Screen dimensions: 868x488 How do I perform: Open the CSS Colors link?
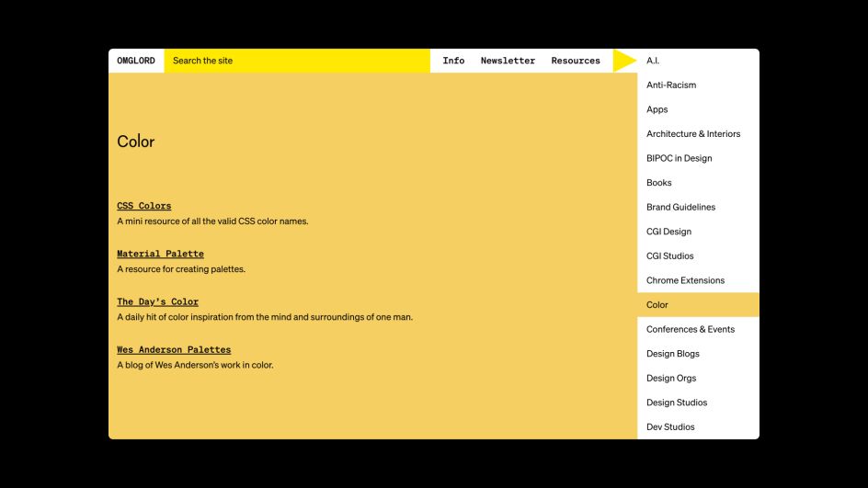(144, 206)
